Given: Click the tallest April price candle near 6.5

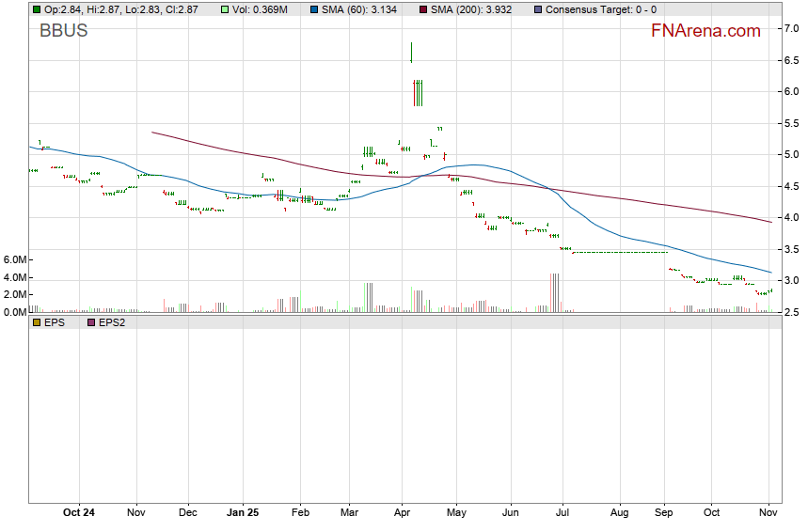Looking at the screenshot, I should pyautogui.click(x=411, y=53).
